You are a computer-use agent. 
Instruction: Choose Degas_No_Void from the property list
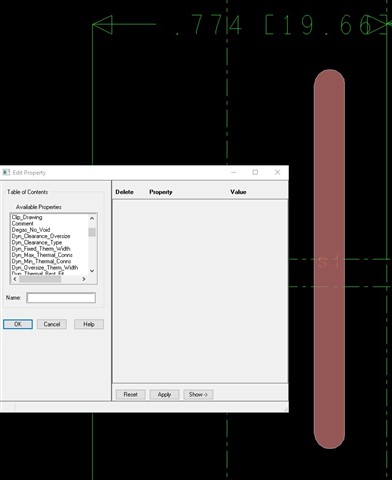click(x=31, y=230)
